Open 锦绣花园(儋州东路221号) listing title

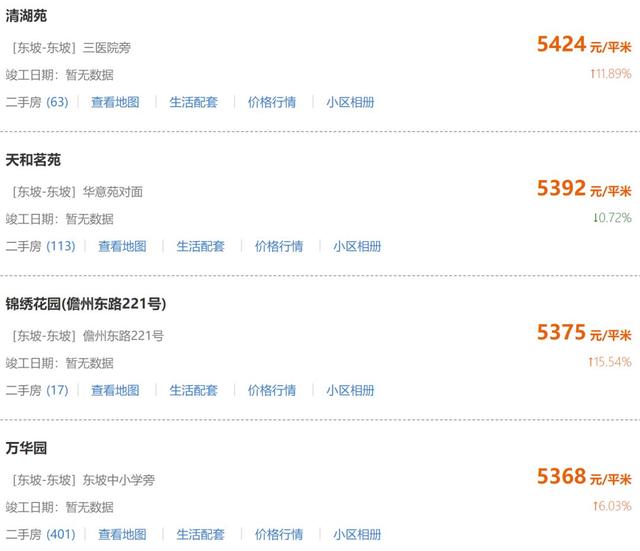86,304
